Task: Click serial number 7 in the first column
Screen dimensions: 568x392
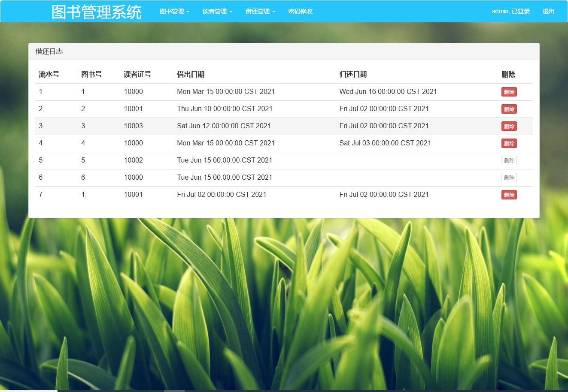Action: pyautogui.click(x=41, y=194)
